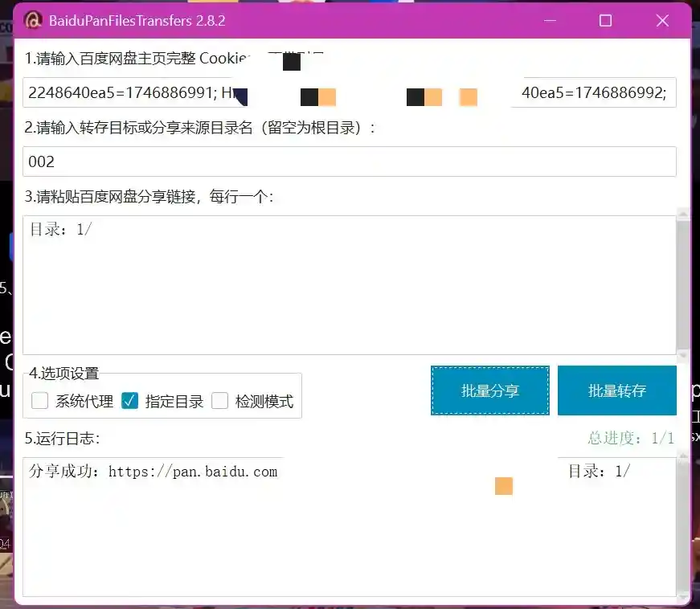Enable the 系统代理 checkbox

click(39, 401)
